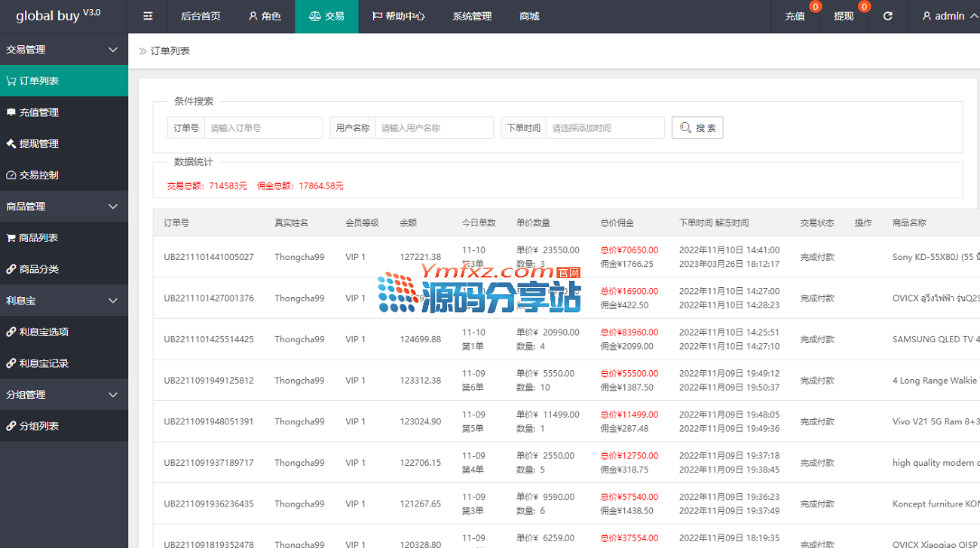Click the 搜索 search button
The image size is (980, 548).
tap(697, 128)
